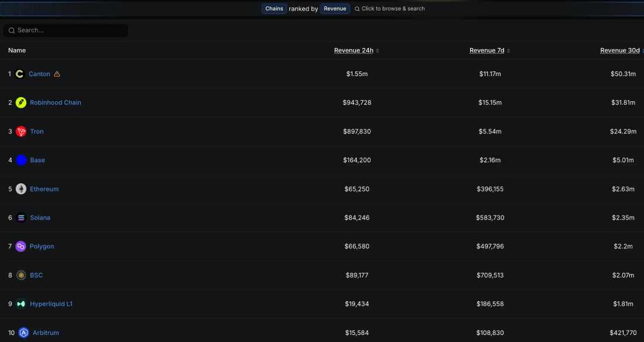
Task: Open the Base chain link
Action: 37,160
